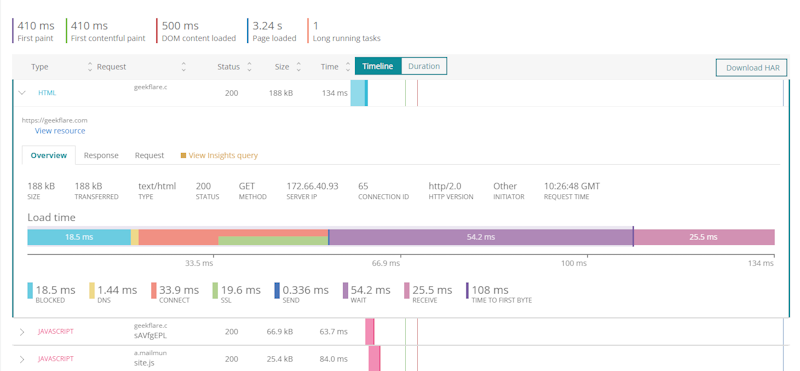This screenshot has height=371, width=800.
Task: Sort by Type column arrows
Action: click(90, 67)
